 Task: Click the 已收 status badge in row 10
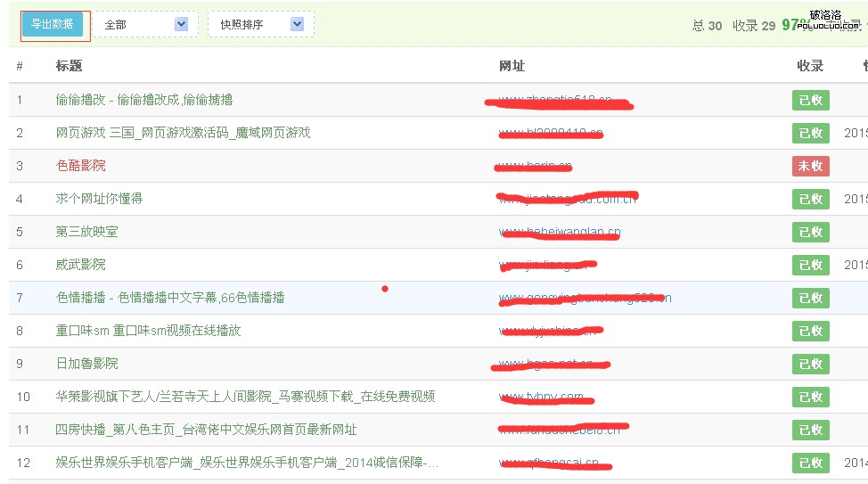pyautogui.click(x=810, y=397)
